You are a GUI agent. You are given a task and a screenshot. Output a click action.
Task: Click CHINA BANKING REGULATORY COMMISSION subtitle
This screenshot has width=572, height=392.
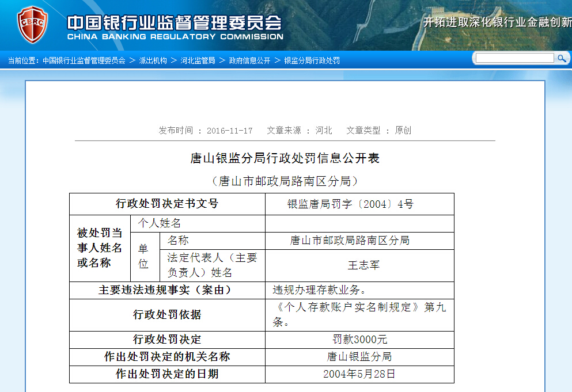(175, 37)
